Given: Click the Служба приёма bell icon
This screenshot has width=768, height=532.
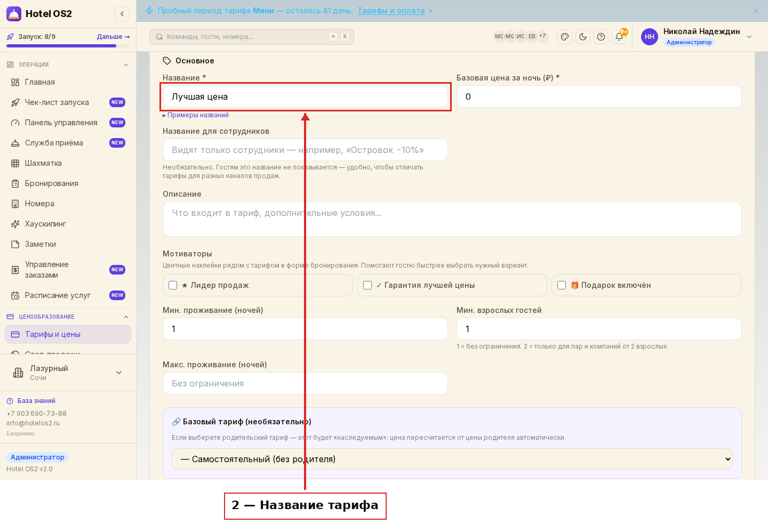Looking at the screenshot, I should 15,143.
